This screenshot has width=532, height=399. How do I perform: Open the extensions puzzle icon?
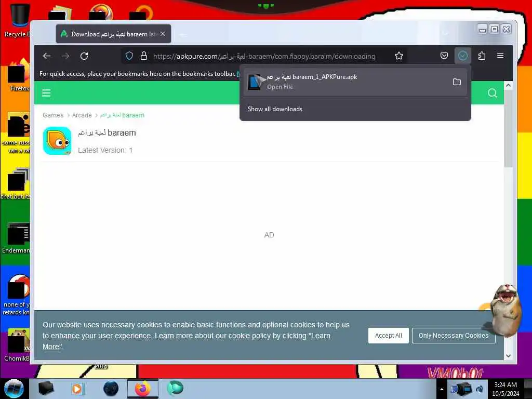pos(482,56)
